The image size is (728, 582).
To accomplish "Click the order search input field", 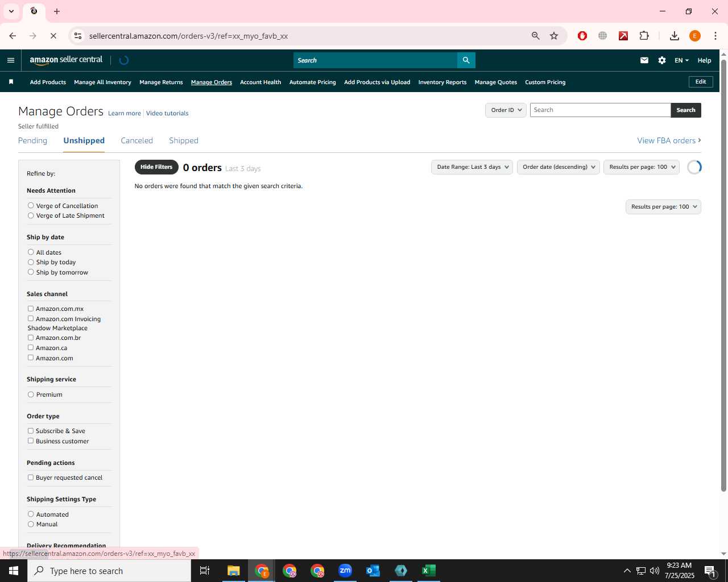I will 600,110.
